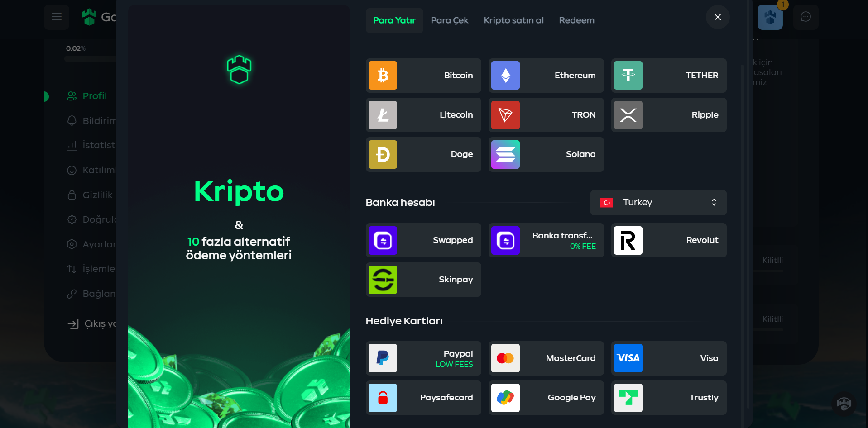
Task: Select the Doge coin icon
Action: [383, 154]
